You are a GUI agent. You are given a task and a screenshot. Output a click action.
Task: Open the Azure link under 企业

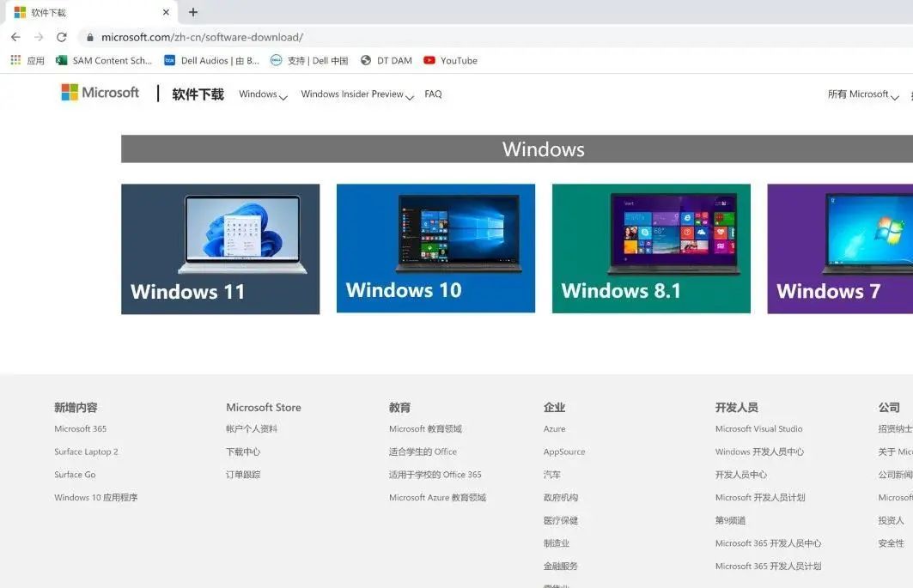pyautogui.click(x=554, y=428)
